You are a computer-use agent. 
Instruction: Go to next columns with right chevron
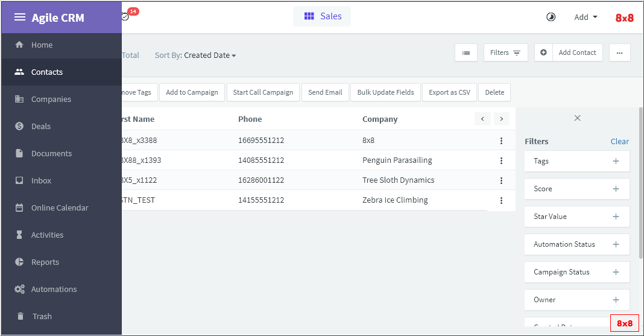pyautogui.click(x=502, y=119)
